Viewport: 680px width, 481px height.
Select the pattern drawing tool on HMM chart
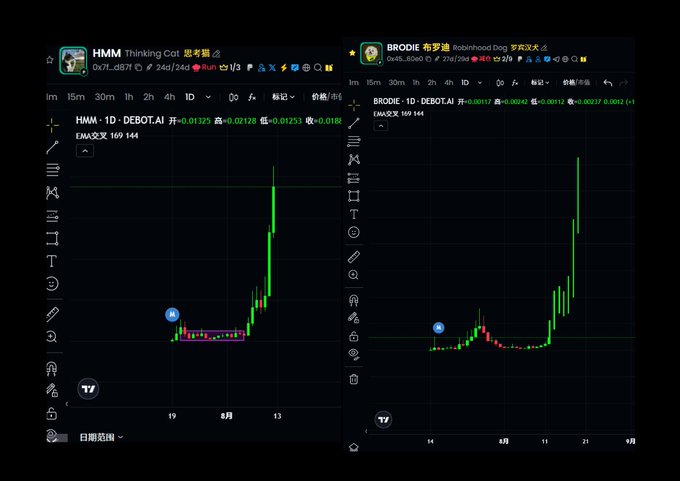52,193
